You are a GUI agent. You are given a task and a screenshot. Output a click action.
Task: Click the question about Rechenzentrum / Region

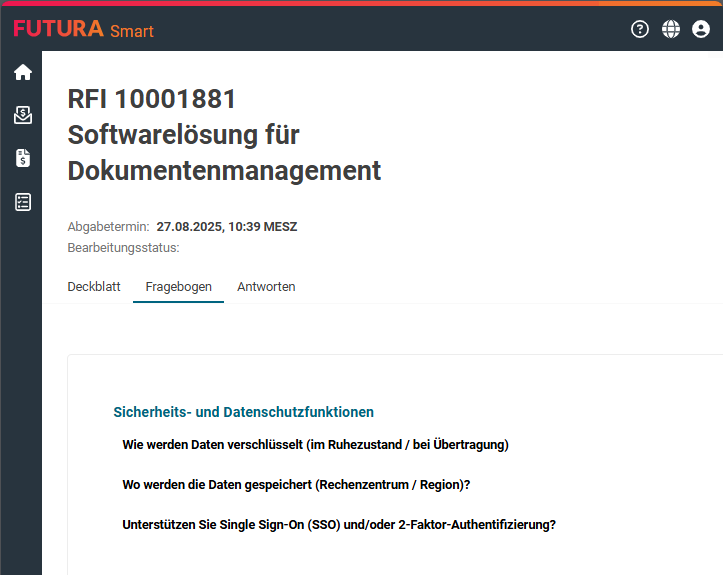tap(296, 484)
